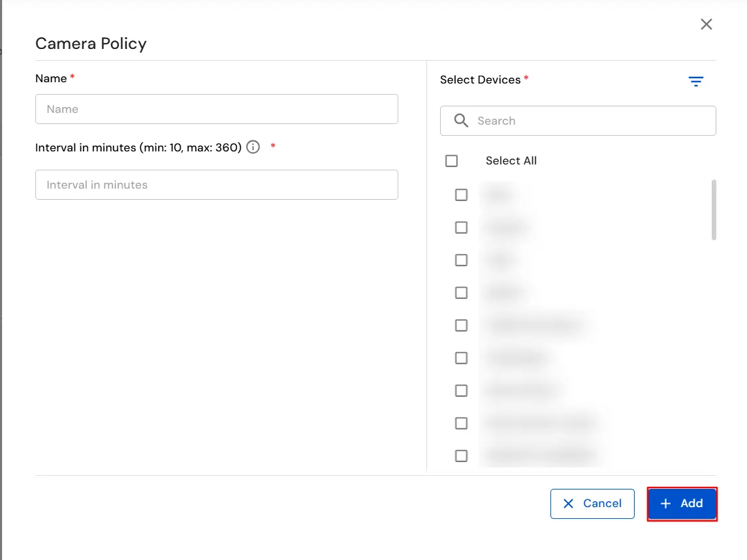View the interval info tooltip icon
The height and width of the screenshot is (560, 747).
[253, 148]
